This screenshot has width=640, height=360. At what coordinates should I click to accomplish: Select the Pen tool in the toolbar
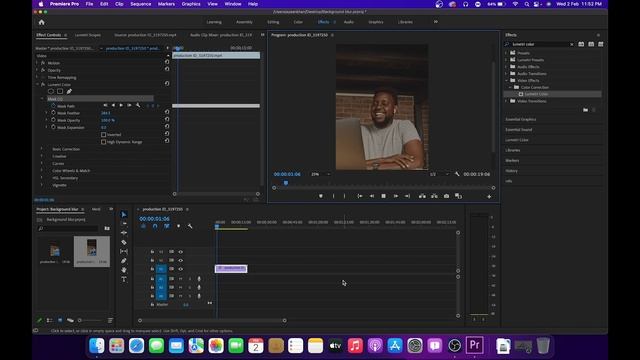coord(124,260)
